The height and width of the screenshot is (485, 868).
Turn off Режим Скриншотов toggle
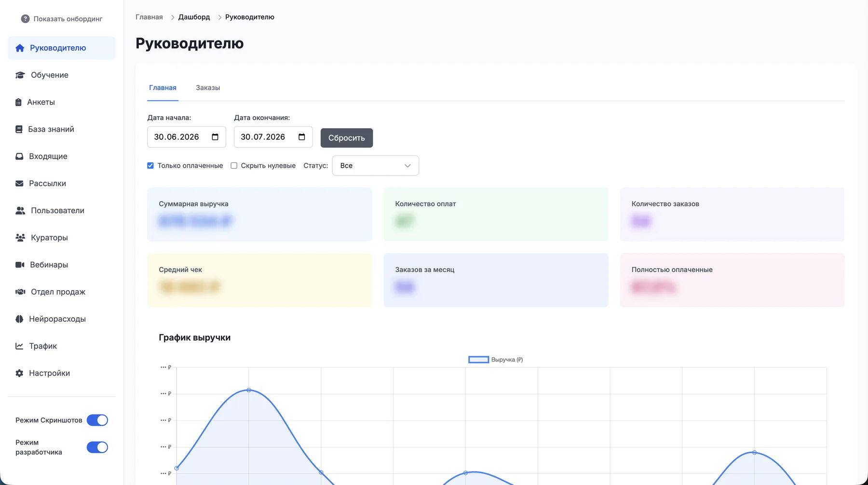(97, 420)
